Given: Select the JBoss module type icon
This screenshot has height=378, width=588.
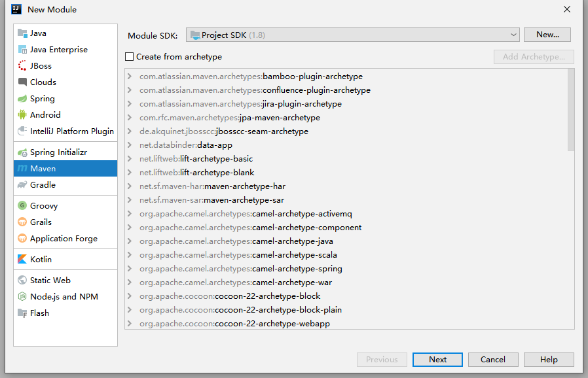Looking at the screenshot, I should (22, 66).
